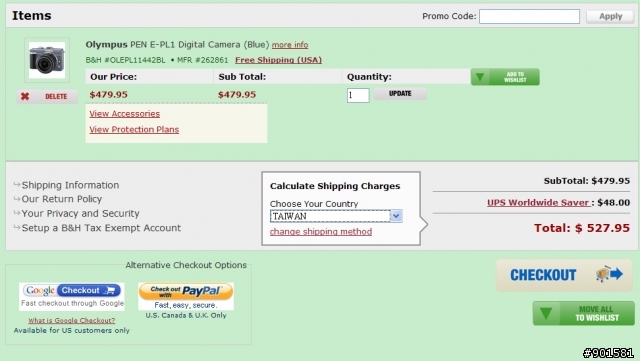640x361 pixels.
Task: Apply the promo code
Action: 610,16
